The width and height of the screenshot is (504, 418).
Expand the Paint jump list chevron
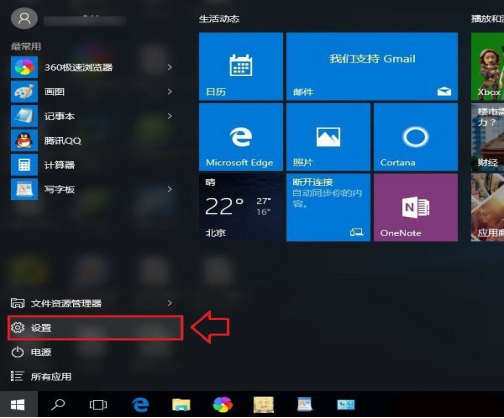170,92
